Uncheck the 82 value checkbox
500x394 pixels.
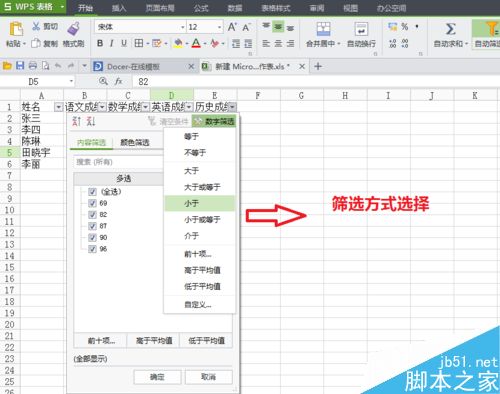(x=92, y=214)
